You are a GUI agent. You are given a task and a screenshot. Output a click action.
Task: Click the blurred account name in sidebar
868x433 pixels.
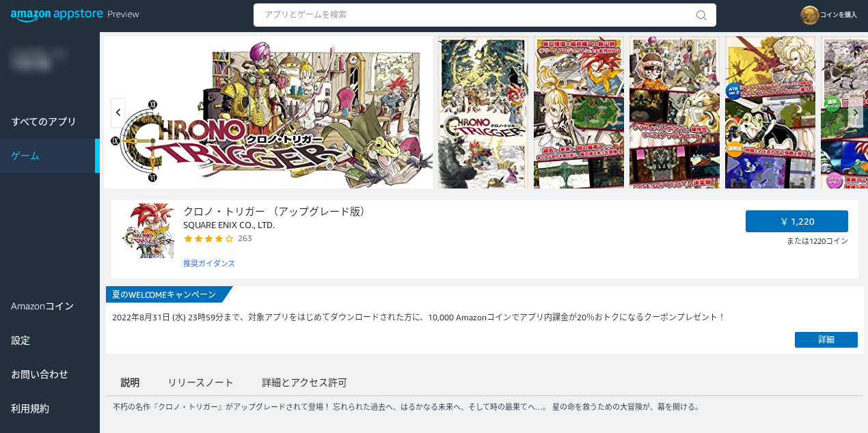point(37,59)
